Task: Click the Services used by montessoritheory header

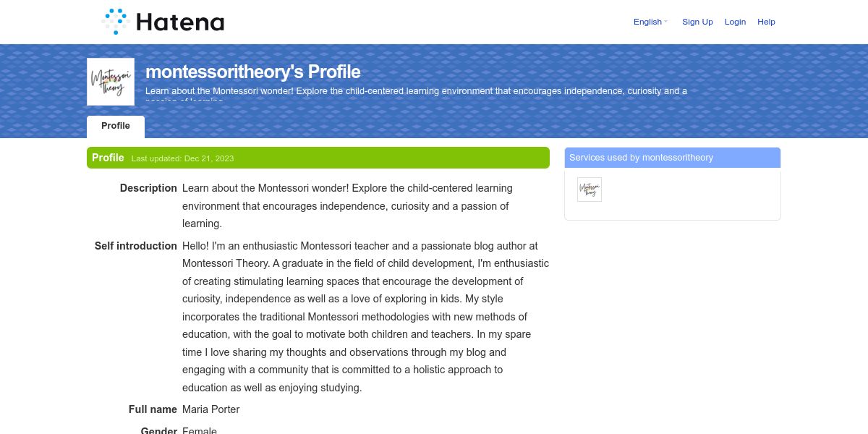Action: click(641, 158)
